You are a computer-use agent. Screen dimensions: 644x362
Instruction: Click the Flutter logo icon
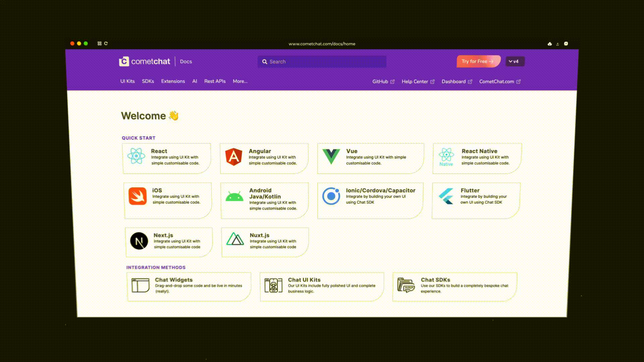click(446, 196)
